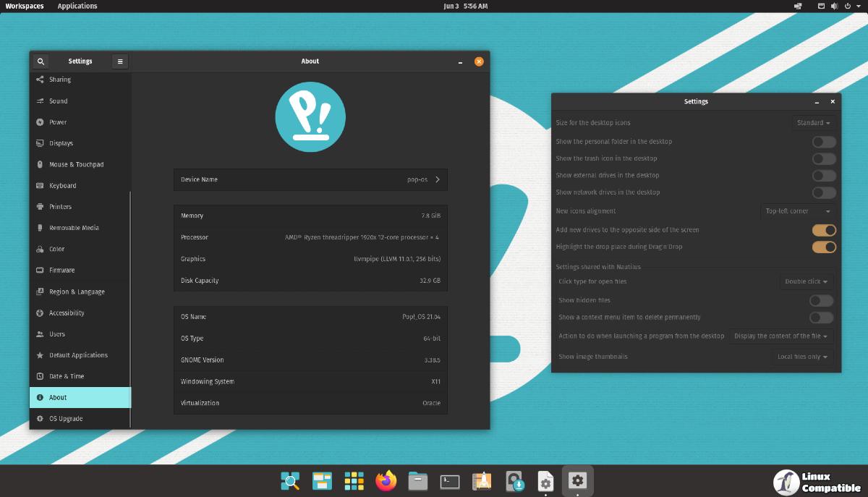Click the search icon in Settings header
This screenshot has height=497, width=868.
tap(41, 61)
